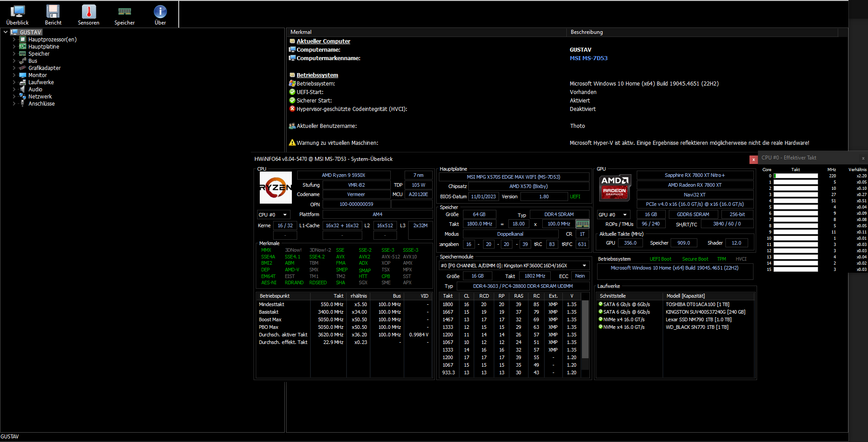Screen dimensions: 868x442
Task: Collapse the GUSTAV root tree node
Action: pyautogui.click(x=5, y=32)
